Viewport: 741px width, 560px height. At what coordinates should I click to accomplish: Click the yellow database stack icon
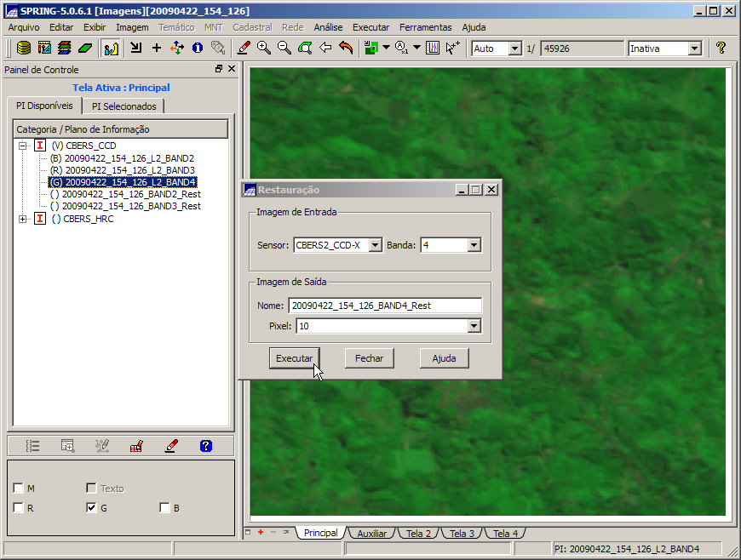[24, 49]
